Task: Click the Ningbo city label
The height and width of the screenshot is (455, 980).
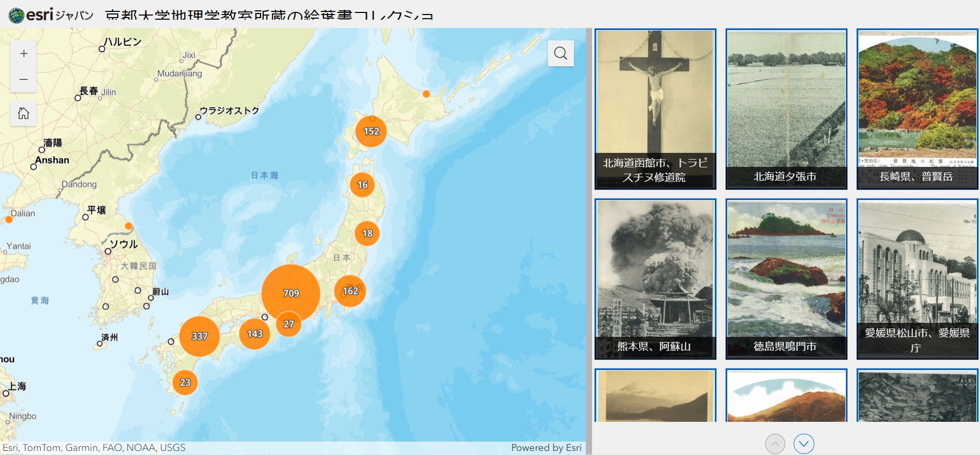Action: point(23,416)
